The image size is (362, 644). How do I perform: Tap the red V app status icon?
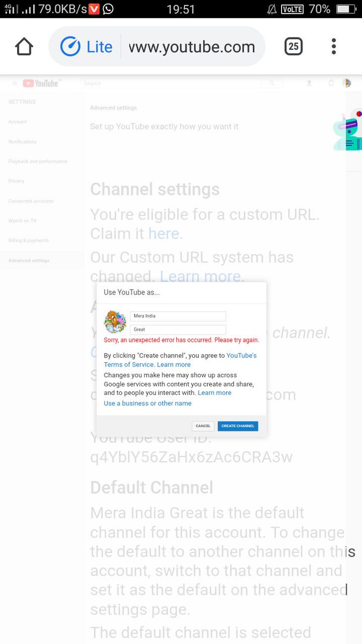click(94, 9)
